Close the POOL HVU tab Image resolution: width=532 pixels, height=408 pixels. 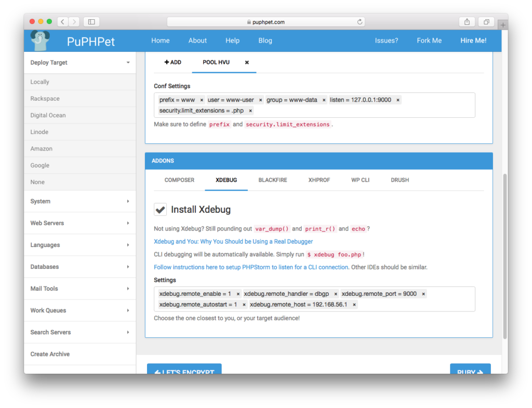pos(247,62)
